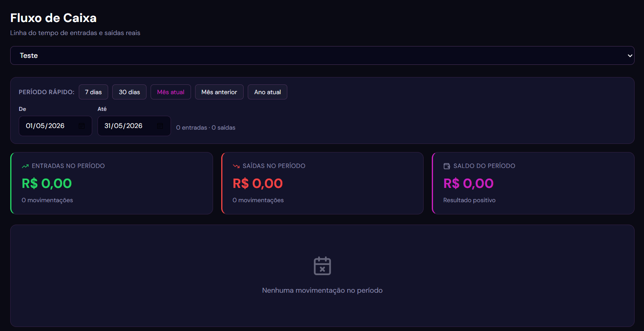Select the 7 dias quick period
The height and width of the screenshot is (331, 644).
[x=93, y=92]
